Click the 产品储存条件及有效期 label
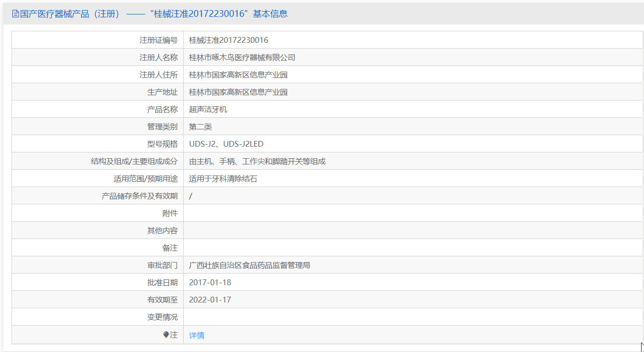644x352 pixels. click(139, 196)
